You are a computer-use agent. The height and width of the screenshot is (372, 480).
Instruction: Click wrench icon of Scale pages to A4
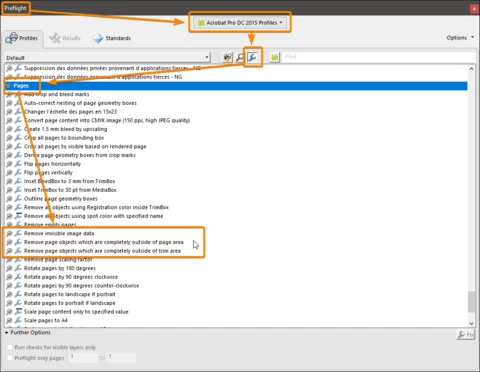[x=18, y=320]
